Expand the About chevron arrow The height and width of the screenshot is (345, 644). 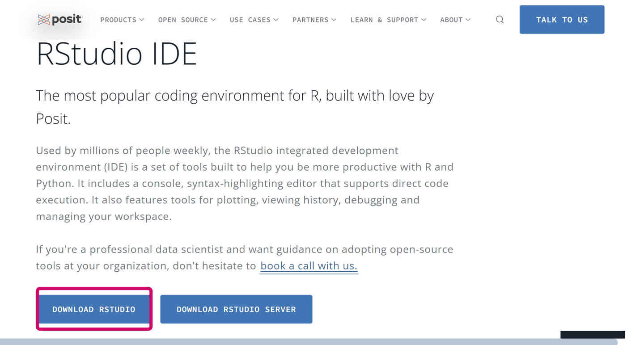pyautogui.click(x=468, y=20)
